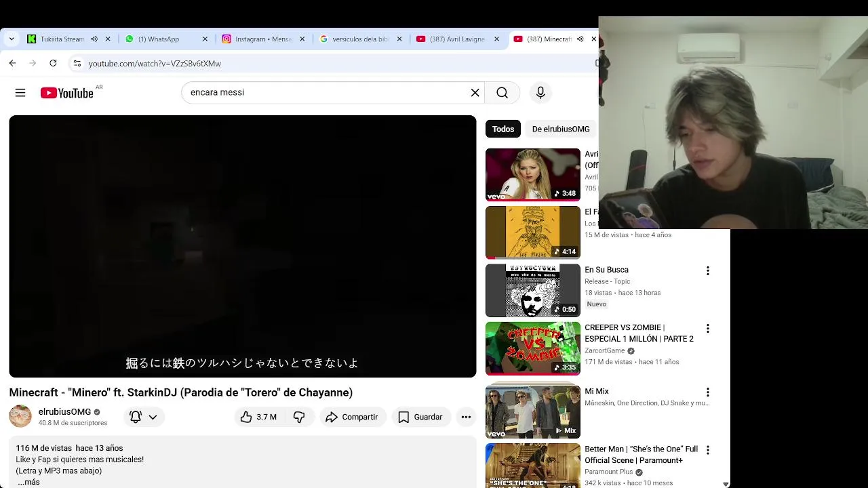Open CREEPER VS ZOMBIE ESPECIAL 1 MILLÓN title

(639, 333)
